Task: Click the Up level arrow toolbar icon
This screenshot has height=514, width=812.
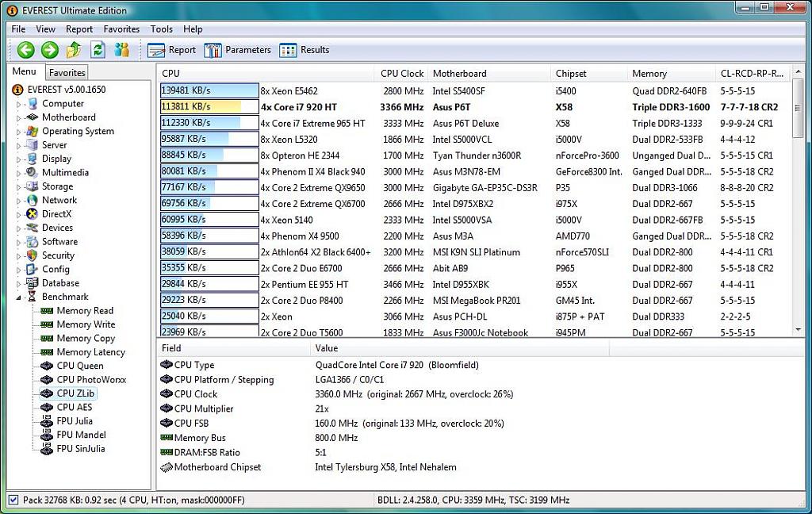Action: (74, 50)
